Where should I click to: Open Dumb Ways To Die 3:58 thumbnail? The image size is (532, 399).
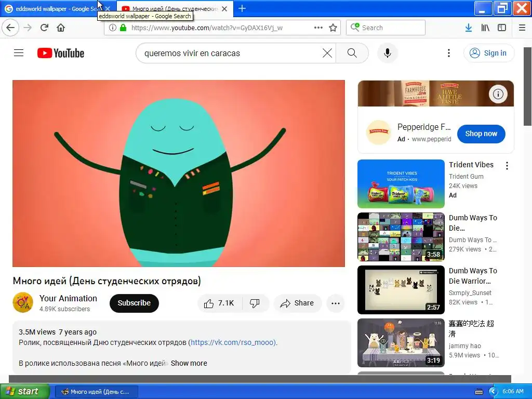click(401, 237)
